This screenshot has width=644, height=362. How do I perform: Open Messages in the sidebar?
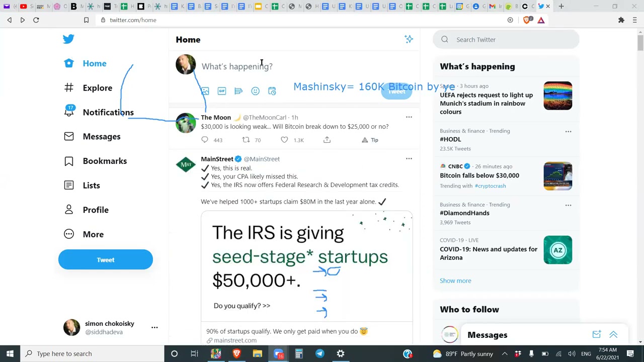(92, 137)
